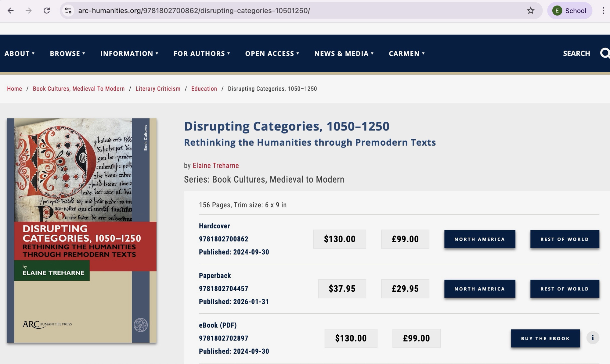Click Paperback Rest of World button

coord(565,289)
